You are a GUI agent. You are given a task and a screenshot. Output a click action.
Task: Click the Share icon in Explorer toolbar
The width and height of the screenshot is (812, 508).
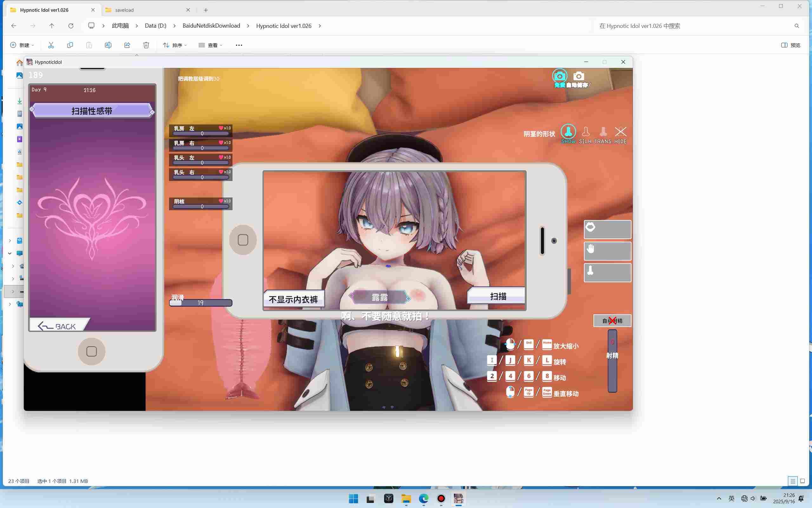[127, 45]
